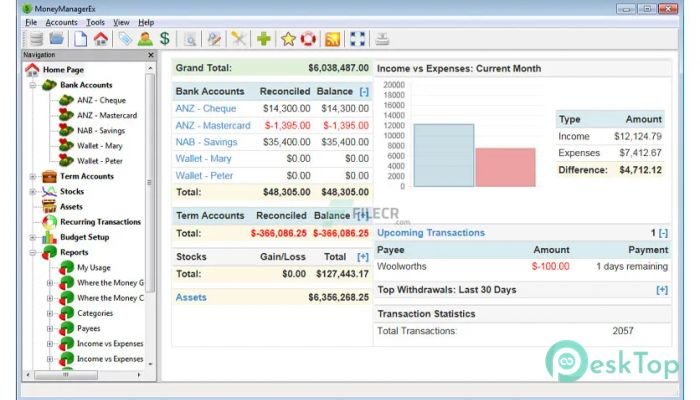Viewport: 700px width, 400px height.
Task: Click the Transaction Filter magnifier icon
Action: click(x=190, y=40)
